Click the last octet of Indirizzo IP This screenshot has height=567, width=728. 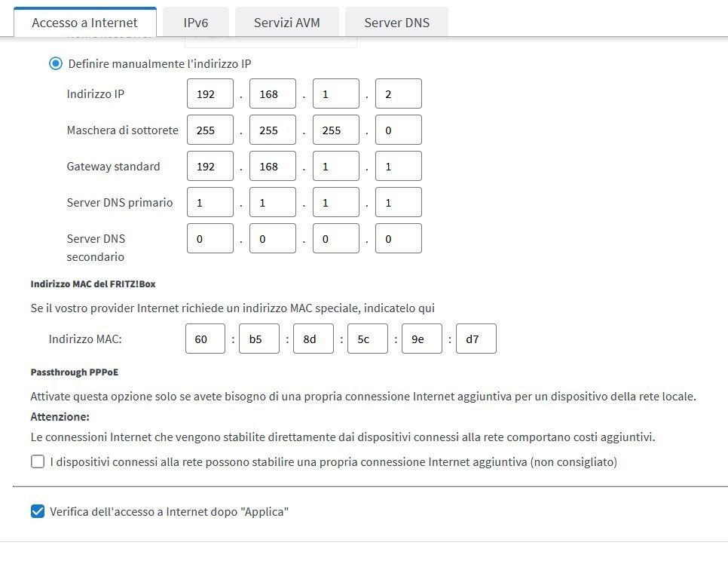[398, 94]
